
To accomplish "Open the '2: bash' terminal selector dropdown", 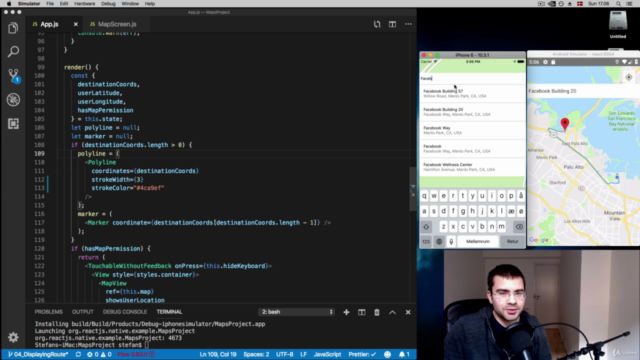I will click(296, 312).
